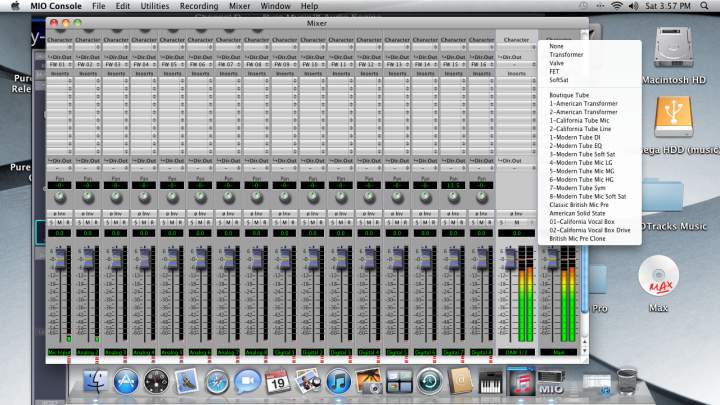Toggle phase invert on the Analog 4 channel

[x=144, y=214]
